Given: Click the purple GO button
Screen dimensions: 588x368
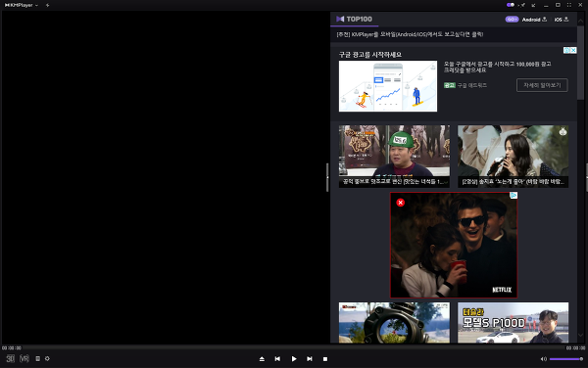Looking at the screenshot, I should (512, 20).
